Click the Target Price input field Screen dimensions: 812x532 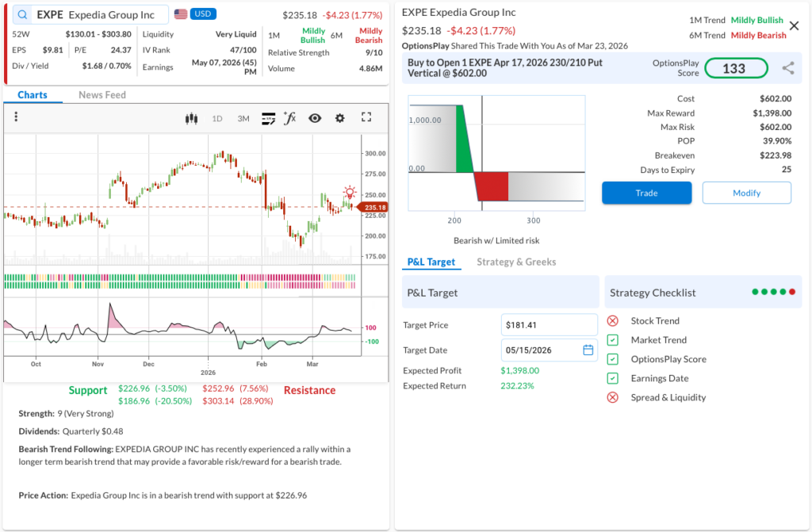[549, 325]
